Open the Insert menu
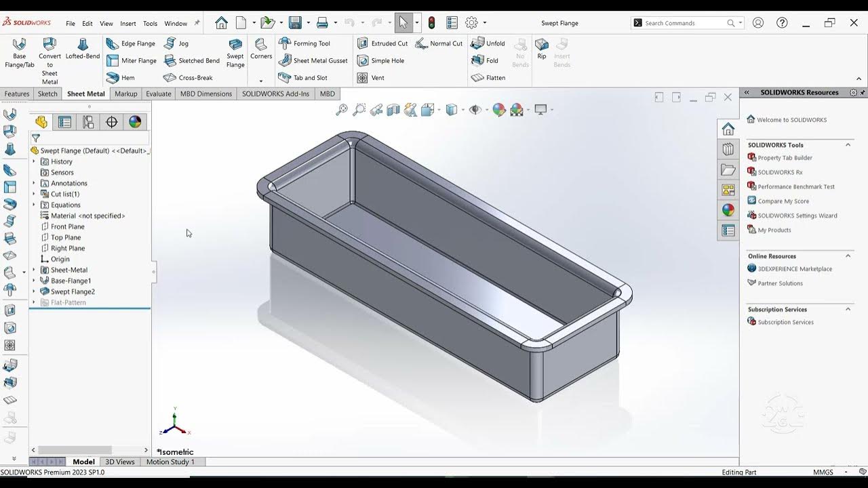This screenshot has width=868, height=488. [128, 24]
